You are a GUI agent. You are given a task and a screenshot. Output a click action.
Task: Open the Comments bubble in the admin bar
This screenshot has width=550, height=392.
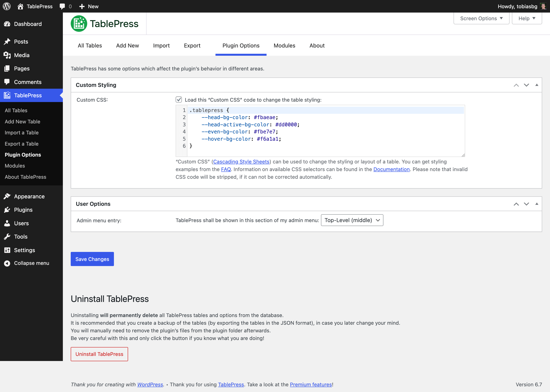click(62, 6)
